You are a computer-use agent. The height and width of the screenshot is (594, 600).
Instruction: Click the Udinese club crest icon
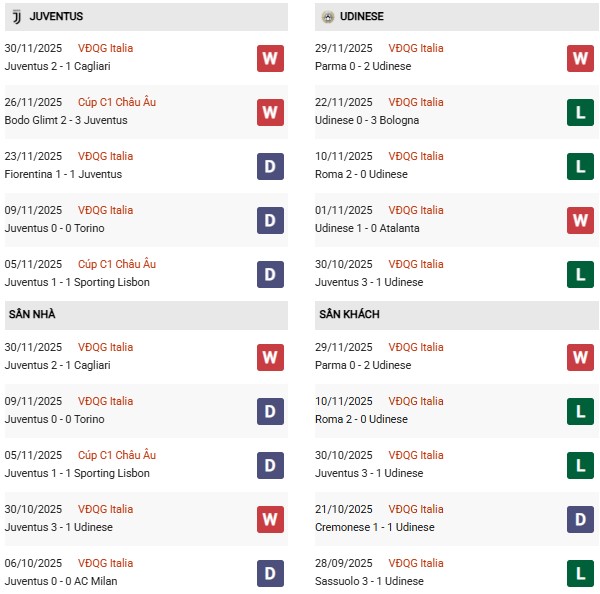[328, 17]
